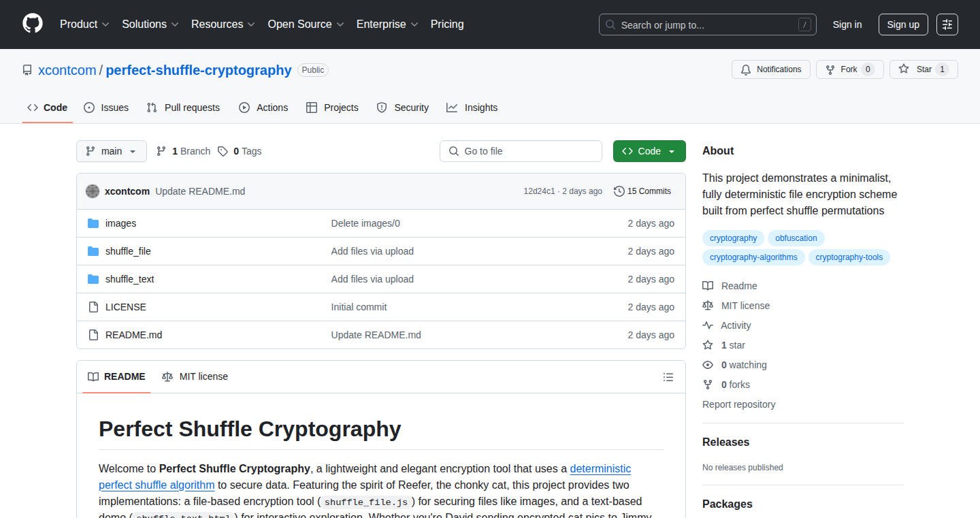
Task: Click the repository icon before xcontcom
Action: click(x=27, y=70)
